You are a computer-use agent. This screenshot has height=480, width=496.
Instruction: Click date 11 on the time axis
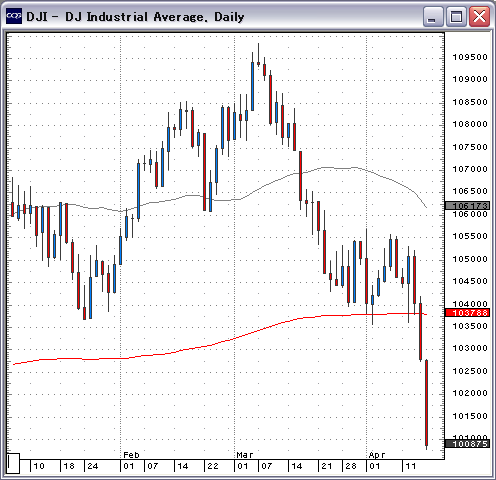click(x=411, y=466)
